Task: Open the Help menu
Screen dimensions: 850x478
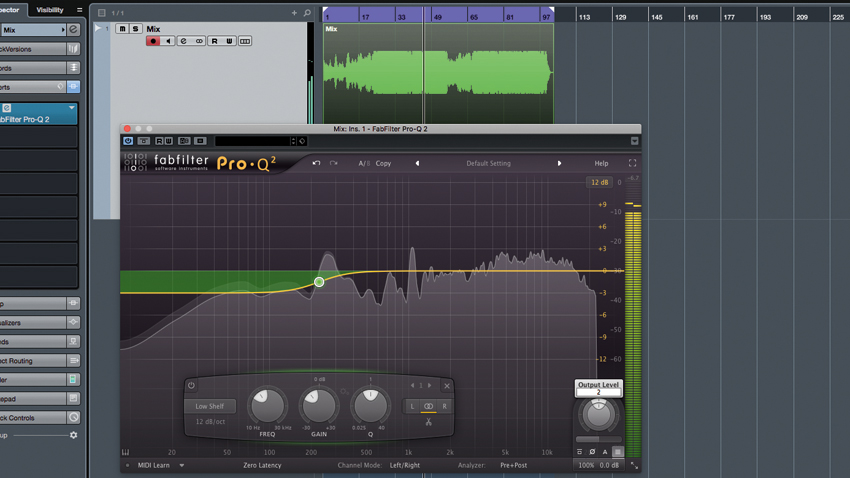Action: click(601, 163)
